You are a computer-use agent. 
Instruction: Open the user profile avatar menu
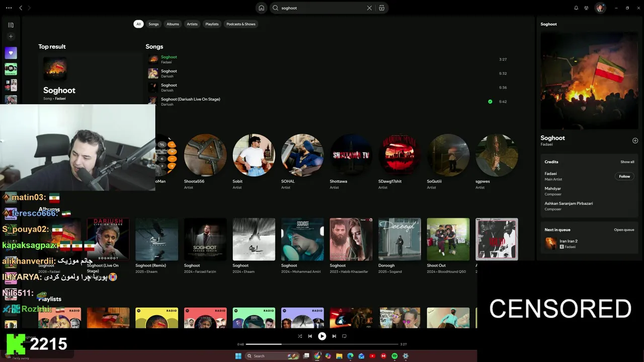coord(600,8)
